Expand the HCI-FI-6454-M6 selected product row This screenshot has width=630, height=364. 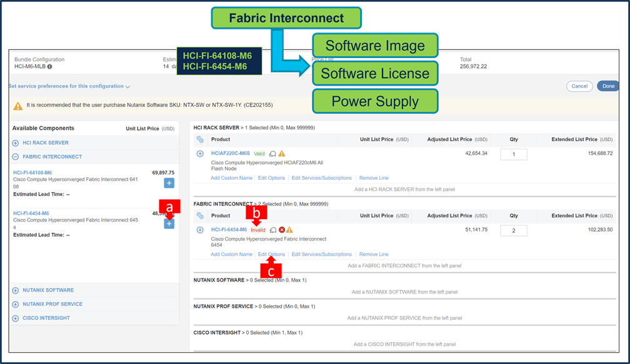(200, 230)
